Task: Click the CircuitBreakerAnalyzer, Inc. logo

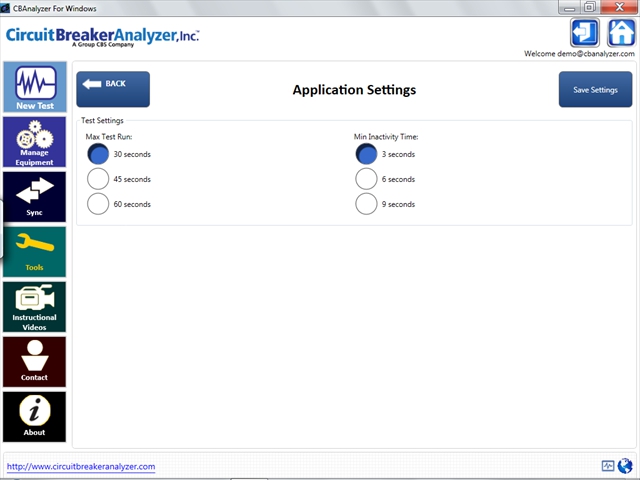Action: pos(102,37)
